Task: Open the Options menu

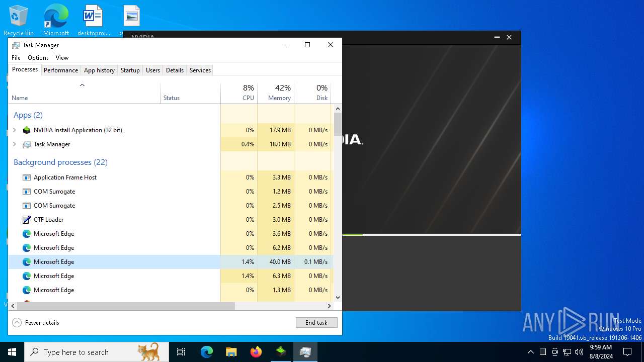Action: pyautogui.click(x=38, y=58)
